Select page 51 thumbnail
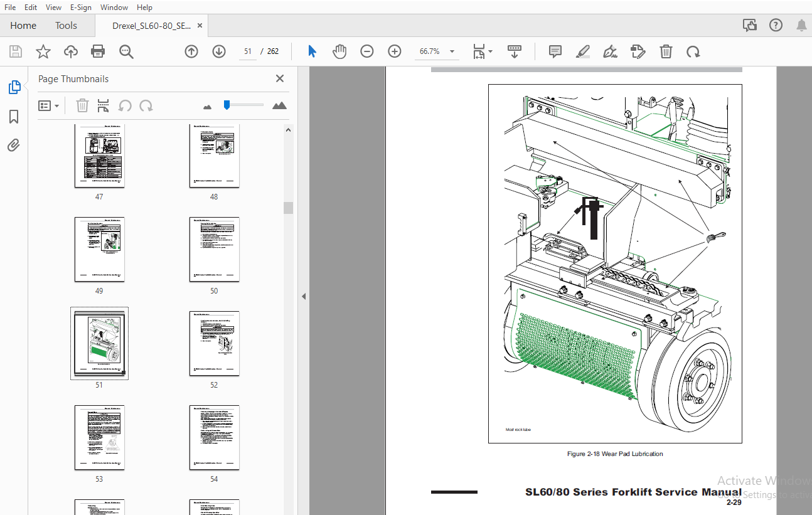This screenshot has height=515, width=812. (99, 344)
